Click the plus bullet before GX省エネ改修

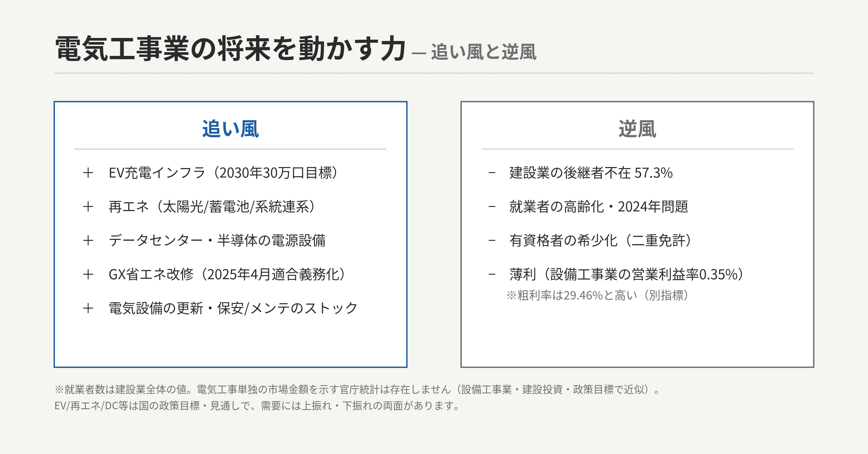click(88, 274)
